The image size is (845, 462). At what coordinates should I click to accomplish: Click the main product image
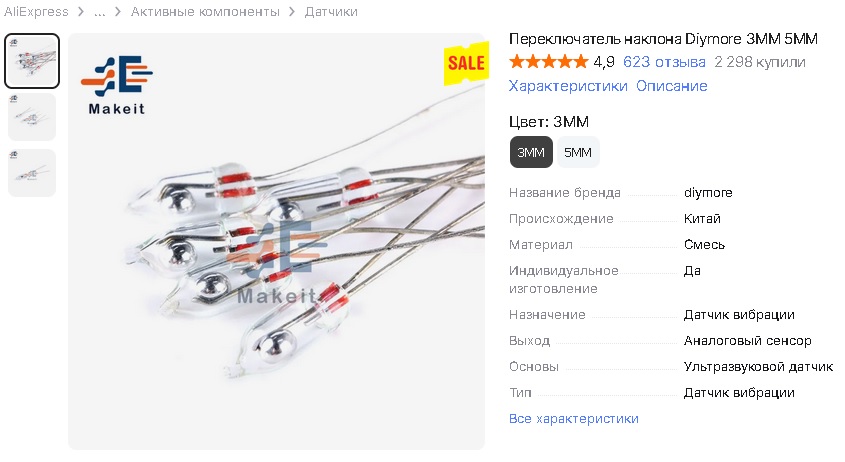point(276,242)
